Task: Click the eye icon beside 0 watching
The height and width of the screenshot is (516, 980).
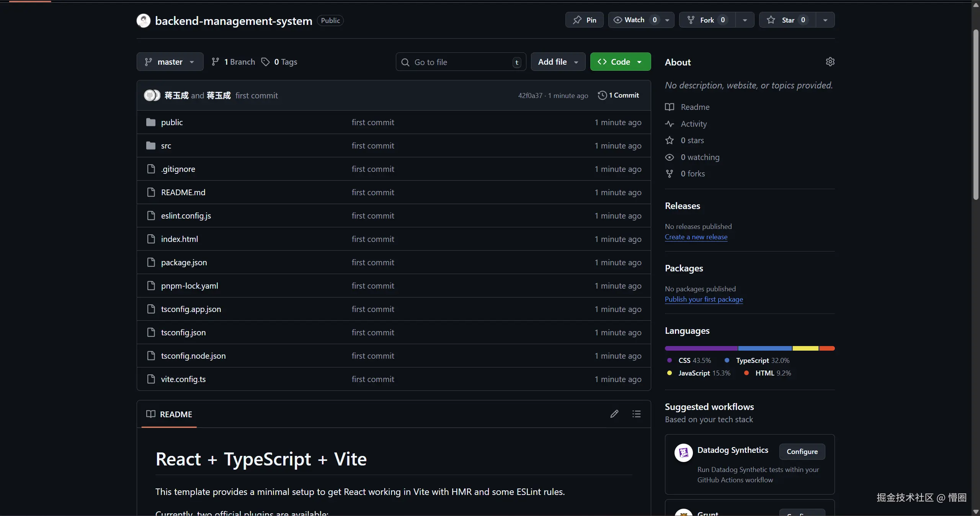Action: coord(670,157)
